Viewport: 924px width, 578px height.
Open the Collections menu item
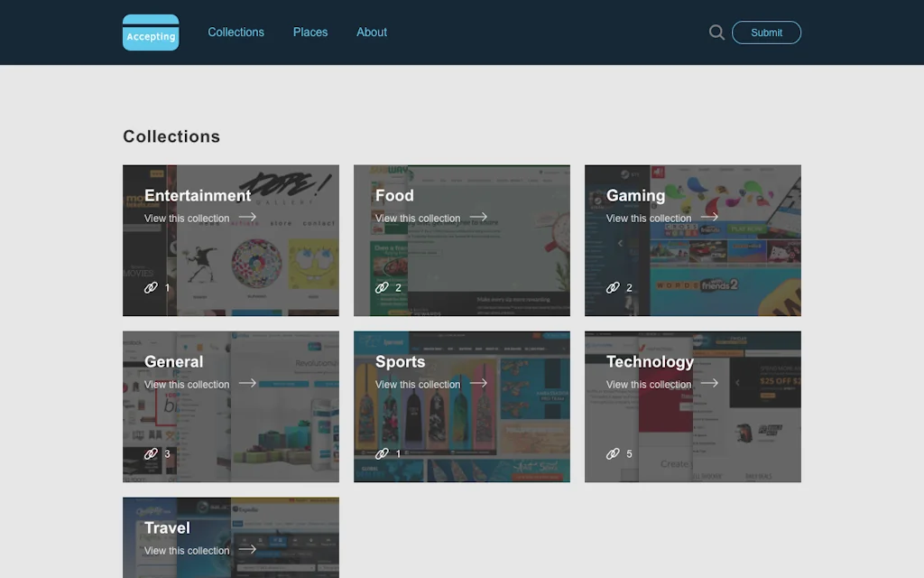(x=236, y=32)
